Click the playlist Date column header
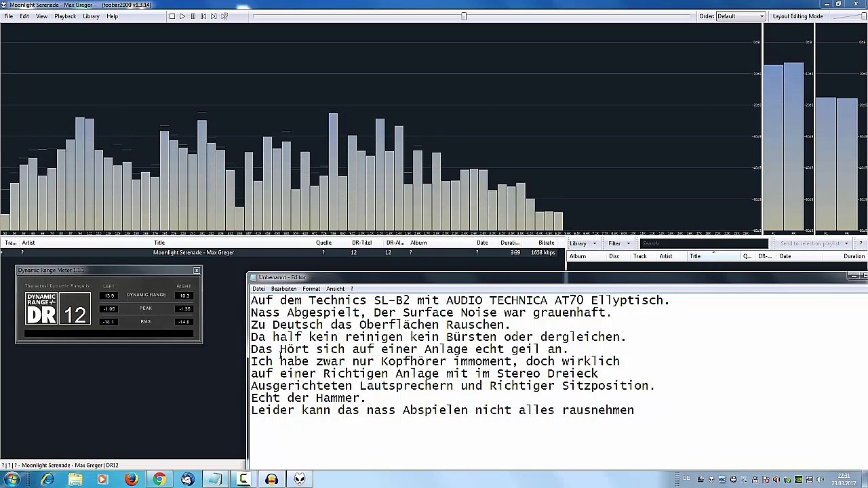The image size is (868, 488). (x=482, y=243)
